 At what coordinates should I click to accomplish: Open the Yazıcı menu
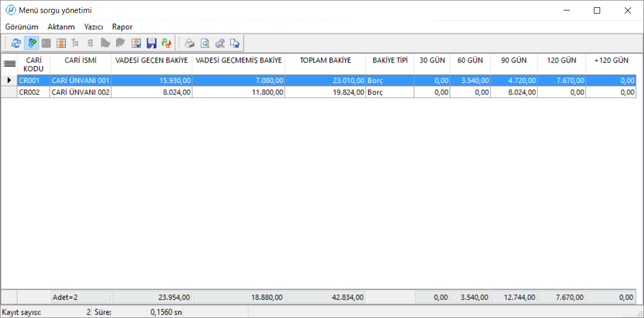93,27
